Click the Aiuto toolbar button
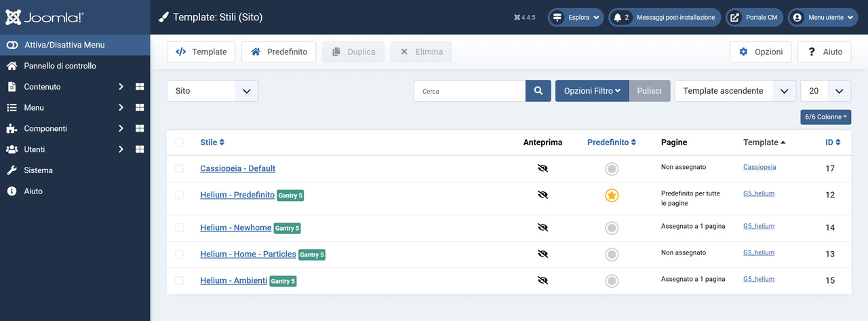The width and height of the screenshot is (868, 321). 825,52
